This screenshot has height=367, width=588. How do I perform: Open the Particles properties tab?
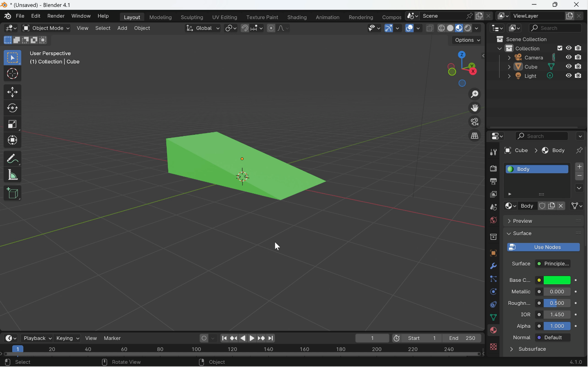(493, 279)
